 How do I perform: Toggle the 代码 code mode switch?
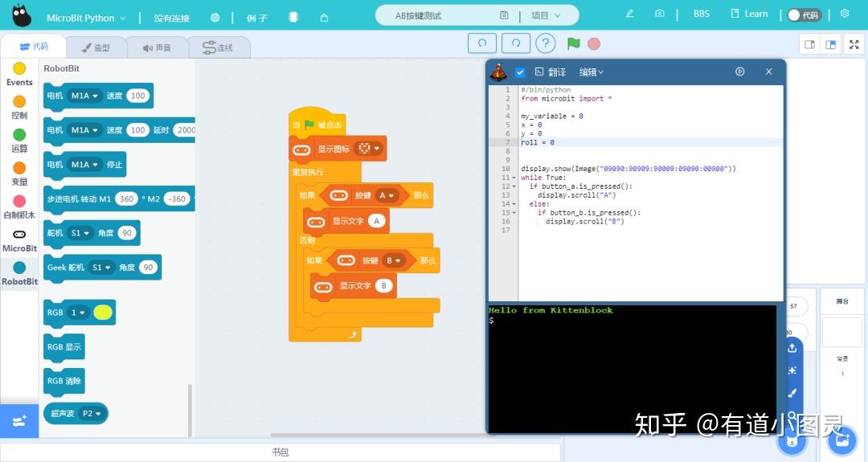pyautogui.click(x=805, y=15)
